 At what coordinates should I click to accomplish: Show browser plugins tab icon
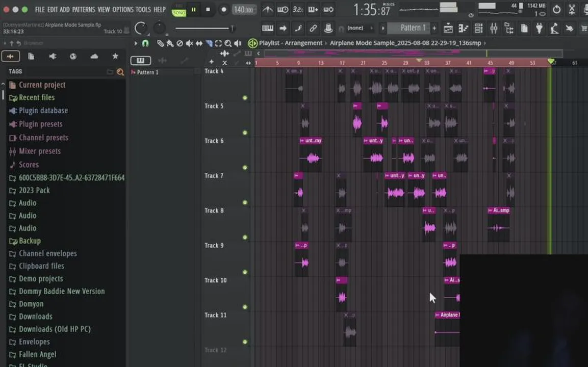point(52,56)
